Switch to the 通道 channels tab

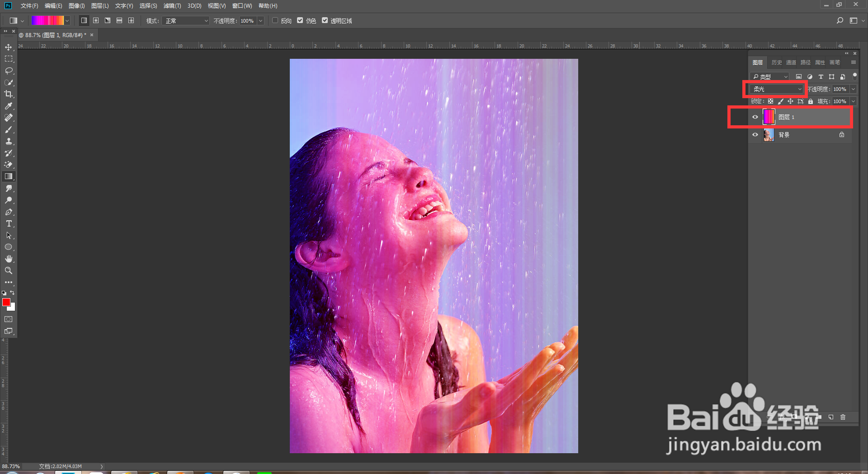pos(791,62)
